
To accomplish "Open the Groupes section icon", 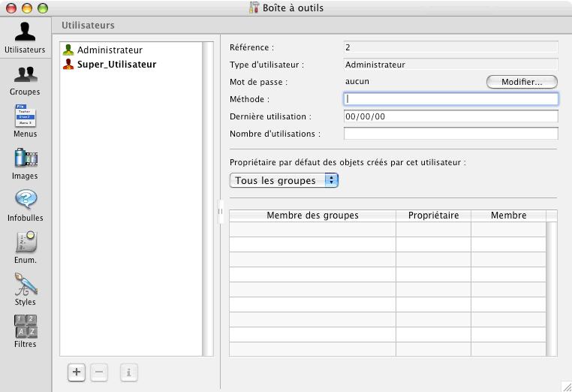I will click(26, 74).
